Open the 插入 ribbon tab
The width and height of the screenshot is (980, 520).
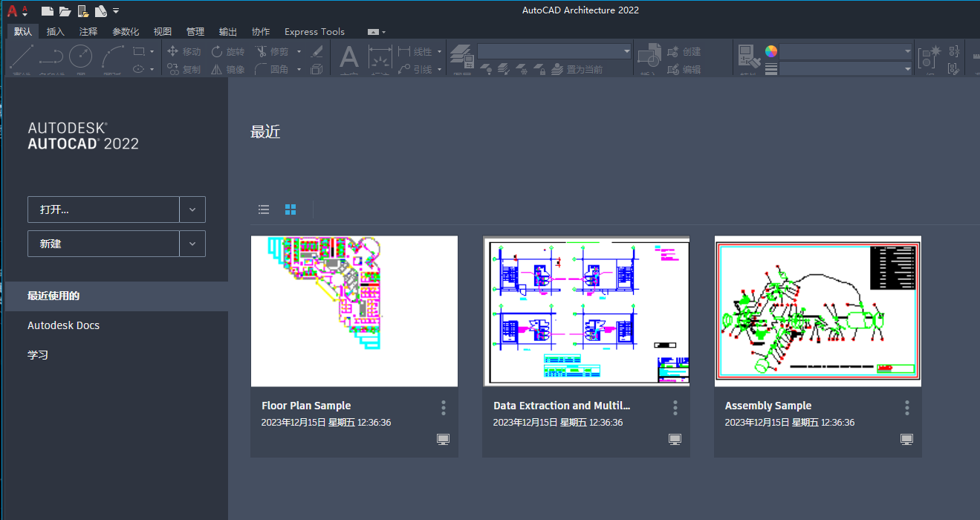pos(56,31)
